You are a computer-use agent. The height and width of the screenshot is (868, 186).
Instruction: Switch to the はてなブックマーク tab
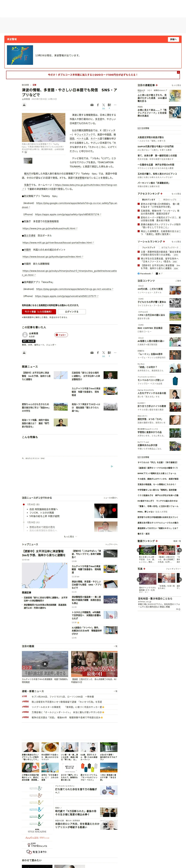tap(170, 247)
